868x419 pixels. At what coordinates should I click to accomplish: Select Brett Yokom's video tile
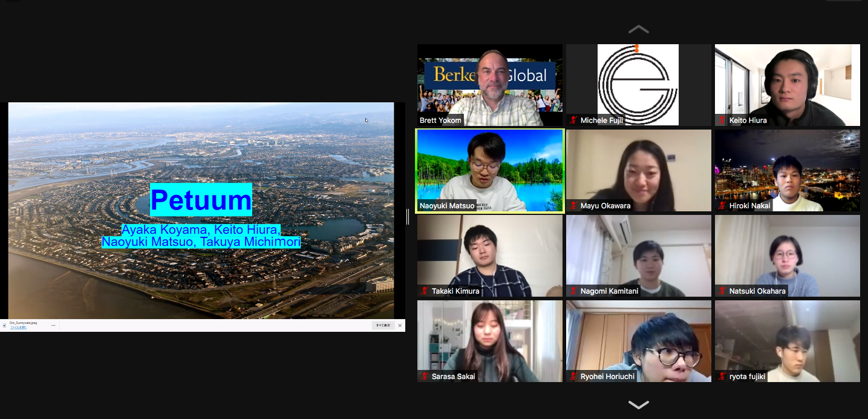tap(489, 85)
